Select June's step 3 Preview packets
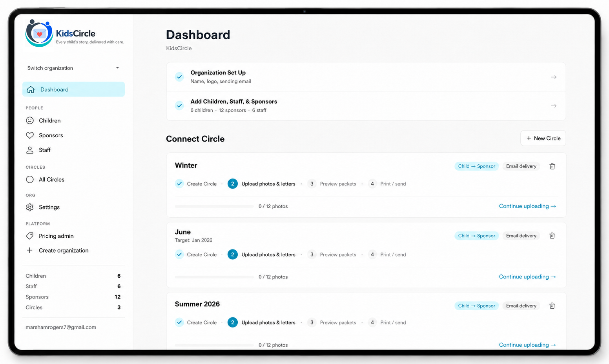609x364 pixels. click(x=332, y=255)
